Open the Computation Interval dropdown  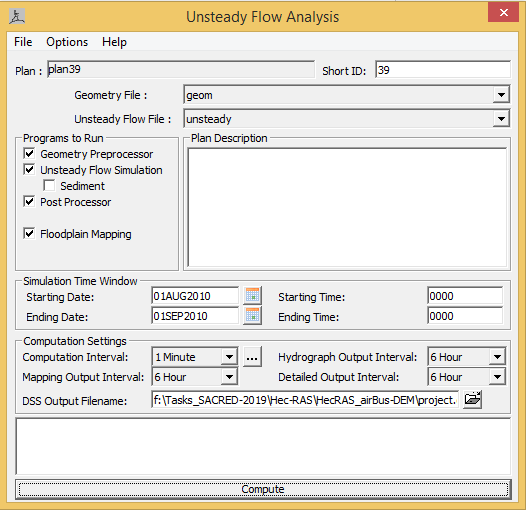(x=229, y=357)
